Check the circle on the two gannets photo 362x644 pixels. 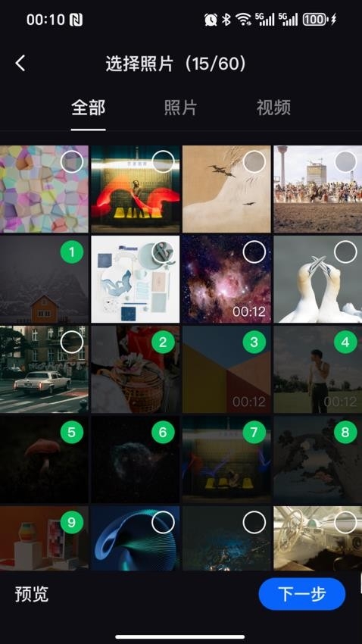pyautogui.click(x=345, y=252)
